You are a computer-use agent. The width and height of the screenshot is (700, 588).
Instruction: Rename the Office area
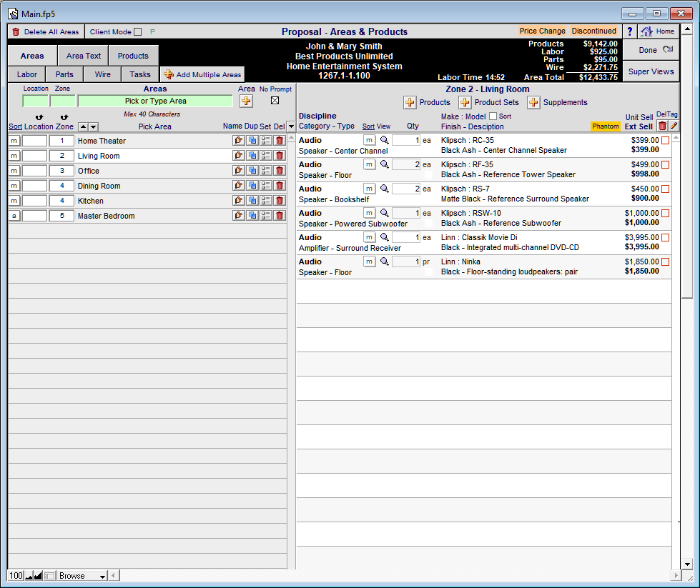pyautogui.click(x=239, y=171)
